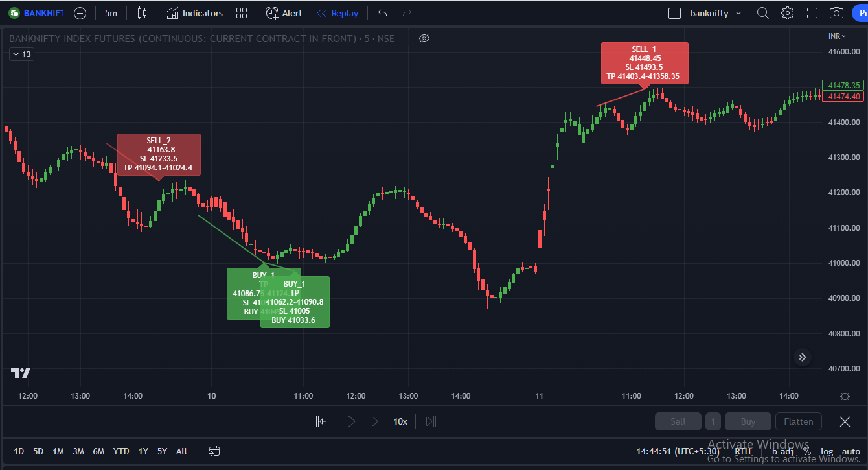
Task: Add a compare symbol with plus icon
Action: 80,13
